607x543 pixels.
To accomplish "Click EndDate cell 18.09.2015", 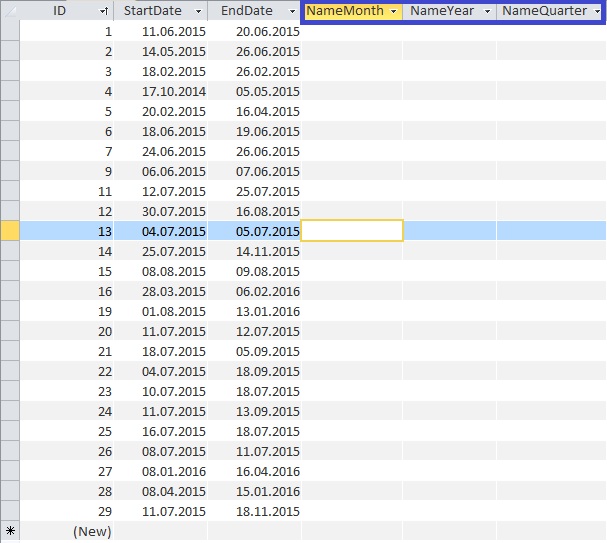I will point(254,371).
